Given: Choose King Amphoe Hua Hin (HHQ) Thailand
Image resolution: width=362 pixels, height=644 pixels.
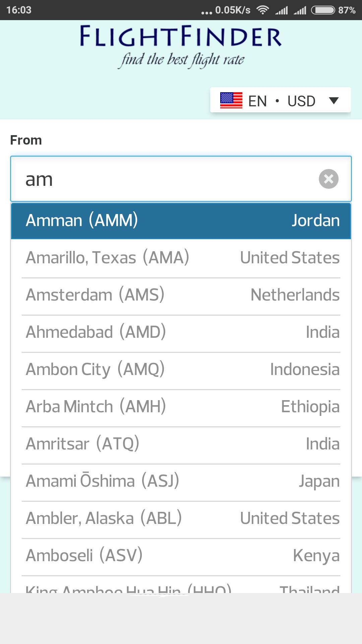Looking at the screenshot, I should [181, 585].
